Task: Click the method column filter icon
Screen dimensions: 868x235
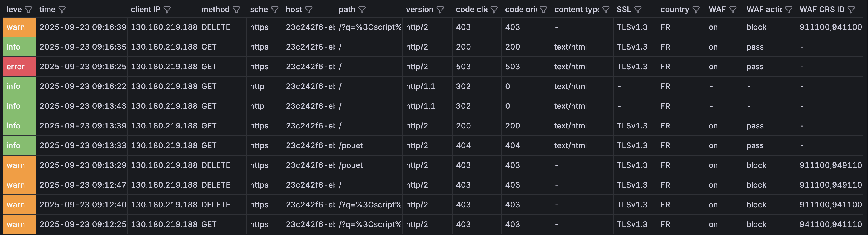Action: 236,10
